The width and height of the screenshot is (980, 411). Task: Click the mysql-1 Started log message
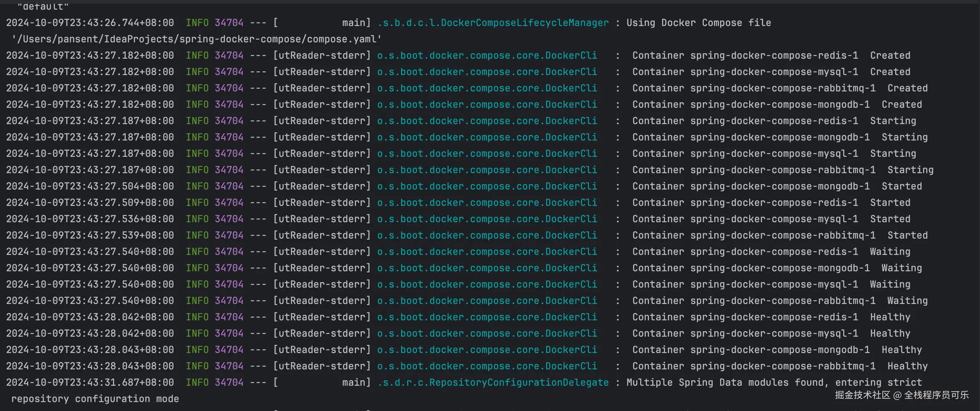(771, 219)
